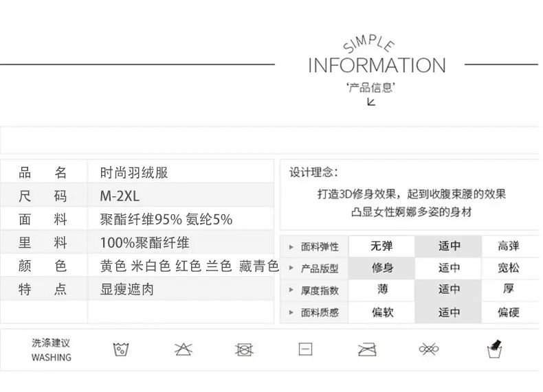Click the hand wash bucket icon
543x392 pixels.
[494, 349]
